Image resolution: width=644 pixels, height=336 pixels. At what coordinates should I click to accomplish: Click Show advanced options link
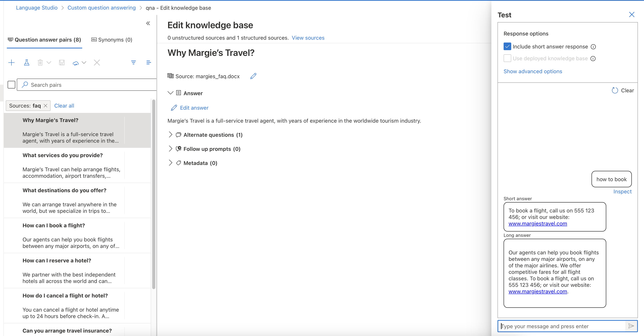[532, 72]
